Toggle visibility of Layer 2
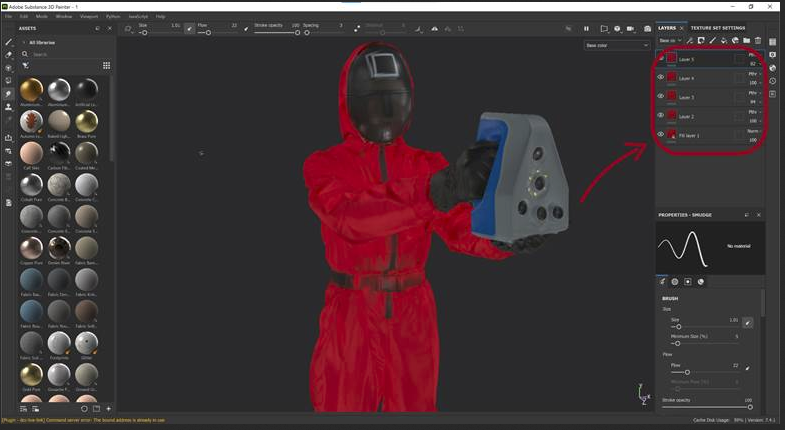Viewport: 785px width, 430px height. 661,115
